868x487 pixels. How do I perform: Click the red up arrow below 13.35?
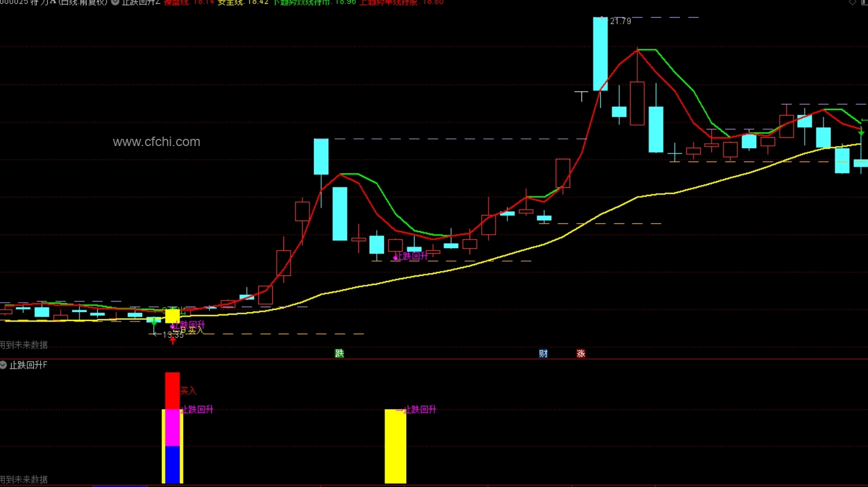click(173, 340)
